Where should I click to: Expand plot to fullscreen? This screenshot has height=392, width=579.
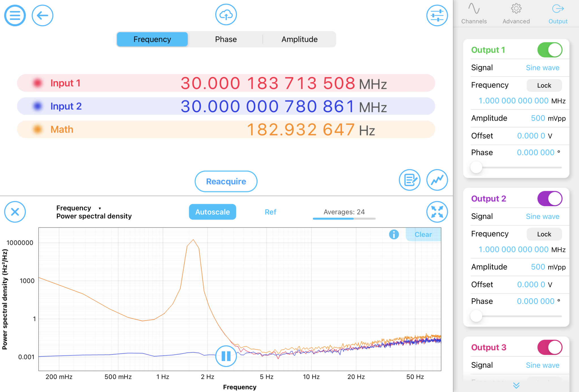tap(437, 212)
